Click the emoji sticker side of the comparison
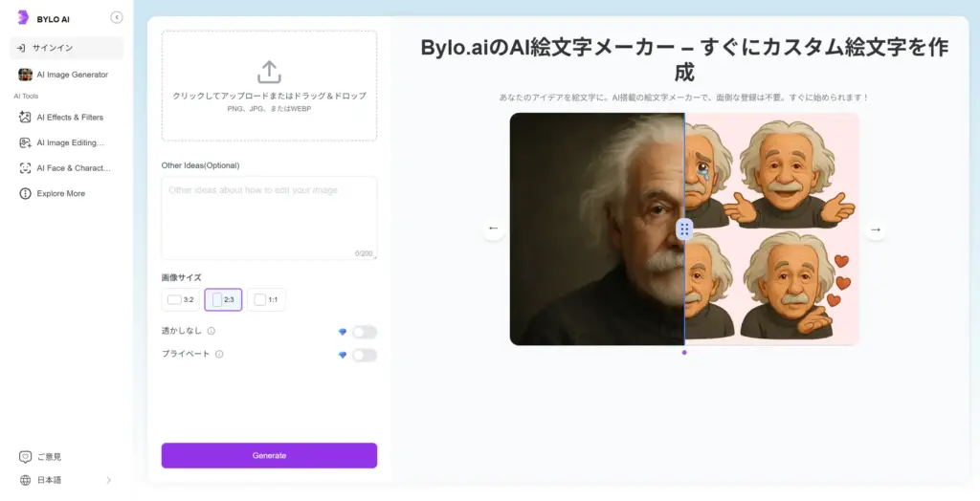The height and width of the screenshot is (501, 980). 772,229
